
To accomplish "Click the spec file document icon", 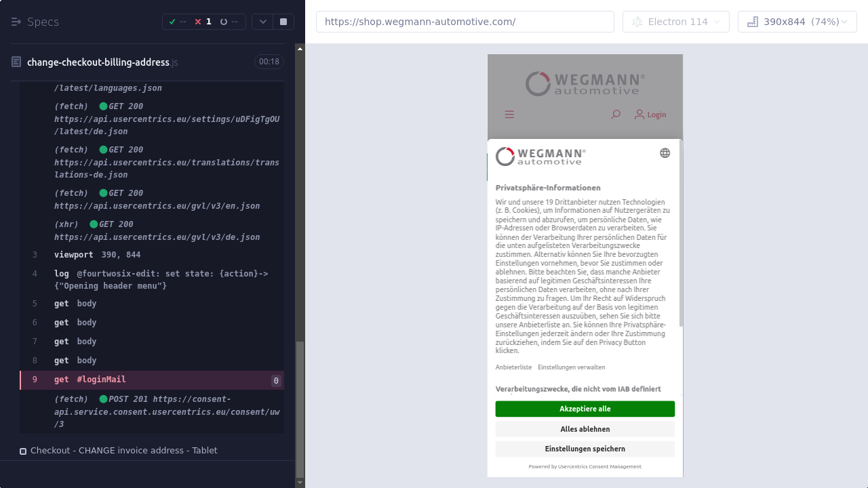I will pyautogui.click(x=16, y=62).
